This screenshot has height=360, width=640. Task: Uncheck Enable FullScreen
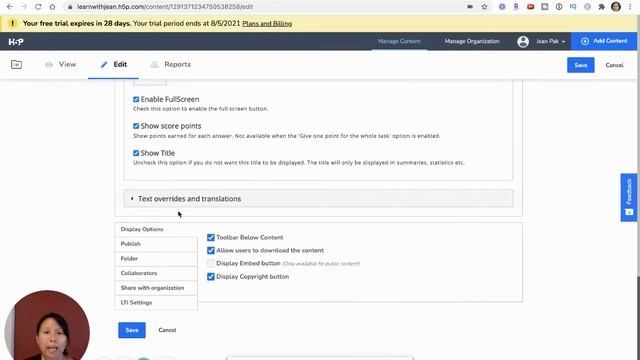coord(136,99)
